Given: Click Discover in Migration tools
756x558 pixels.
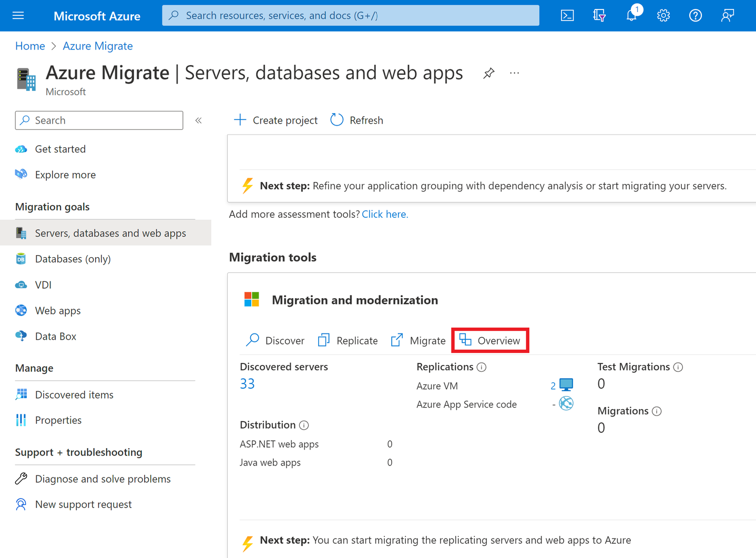Looking at the screenshot, I should tap(275, 340).
